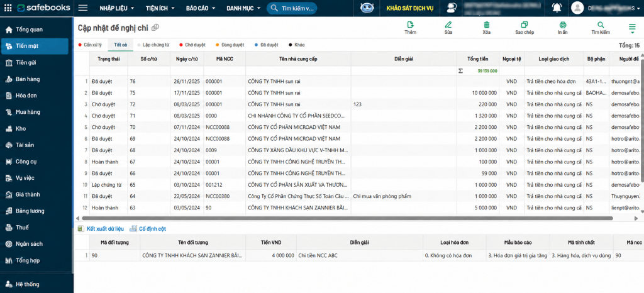Open Vụ việc cases module
Screen dimensions: 644x293
(35, 178)
